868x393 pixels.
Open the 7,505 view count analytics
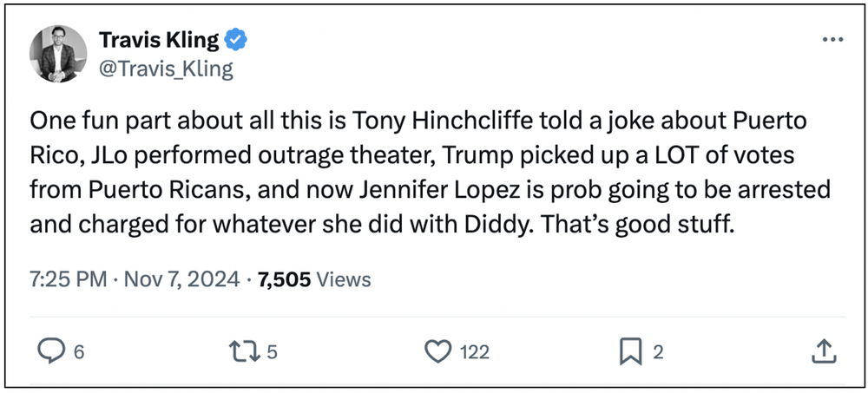coord(284,279)
